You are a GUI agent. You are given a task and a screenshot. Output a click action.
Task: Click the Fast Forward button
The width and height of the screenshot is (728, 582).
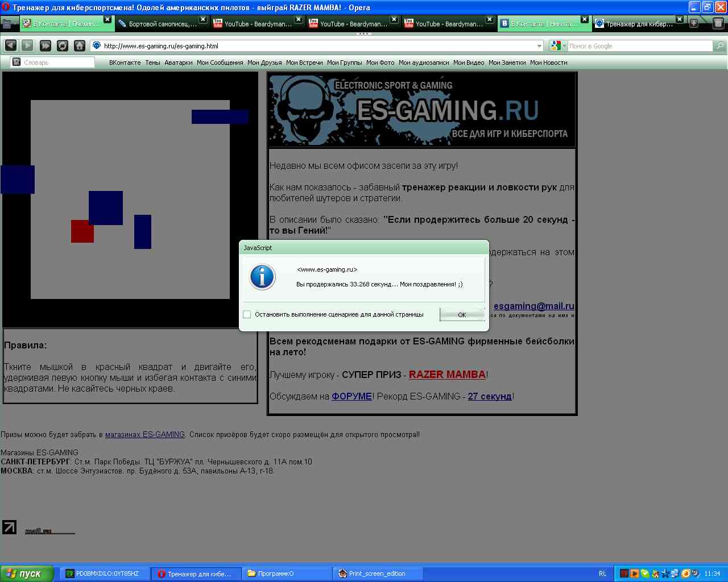45,45
